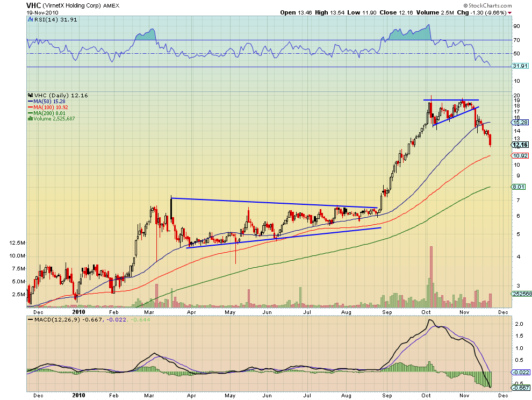Click the MA(200) green line legend marker
Viewport: 532px width, 400px height.
point(30,113)
